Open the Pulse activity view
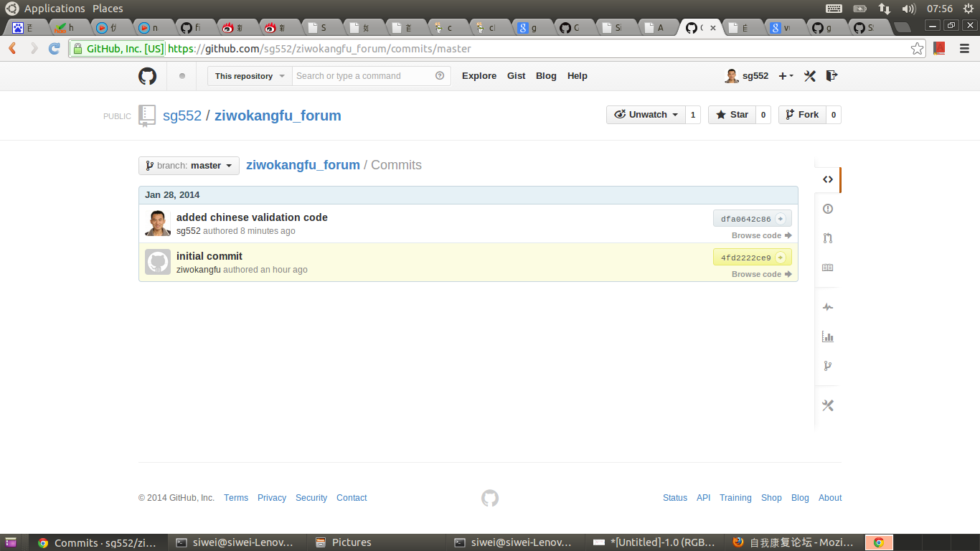 pos(828,307)
